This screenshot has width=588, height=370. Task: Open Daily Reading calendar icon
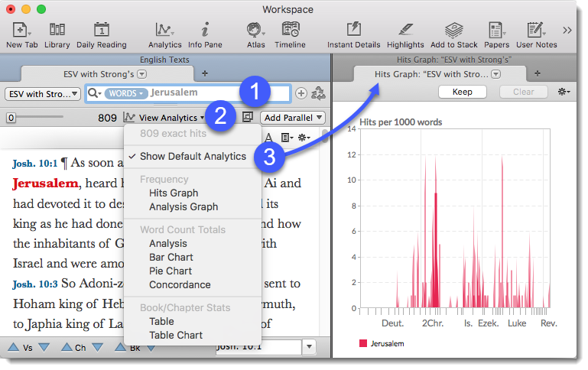101,30
